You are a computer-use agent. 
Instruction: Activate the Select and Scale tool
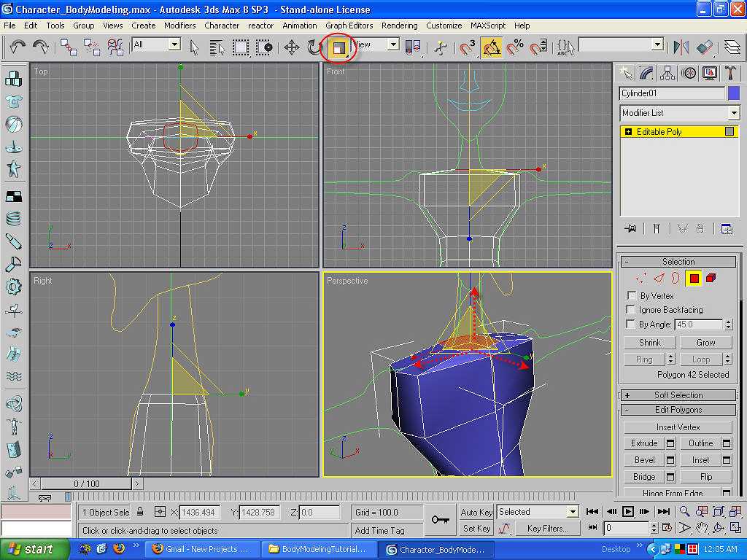tap(338, 47)
